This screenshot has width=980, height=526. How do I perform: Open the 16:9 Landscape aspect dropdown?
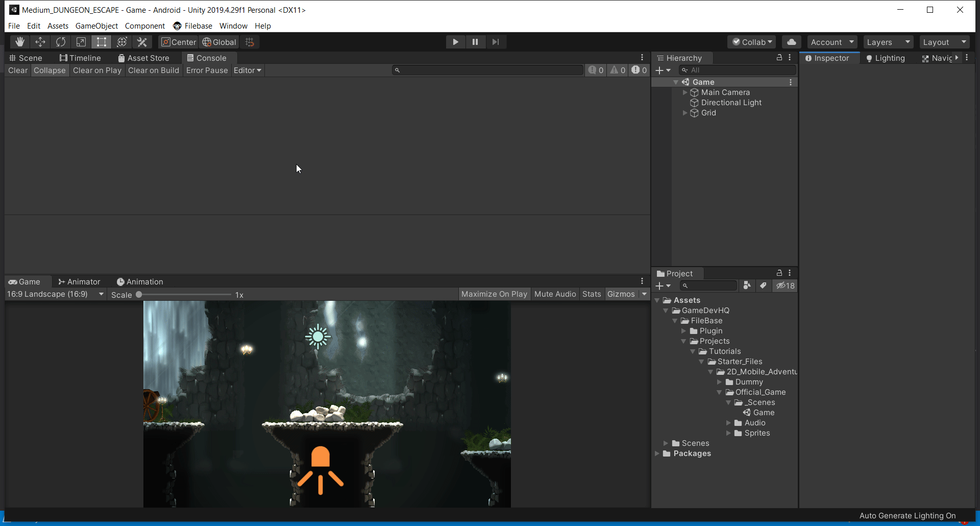(x=55, y=294)
